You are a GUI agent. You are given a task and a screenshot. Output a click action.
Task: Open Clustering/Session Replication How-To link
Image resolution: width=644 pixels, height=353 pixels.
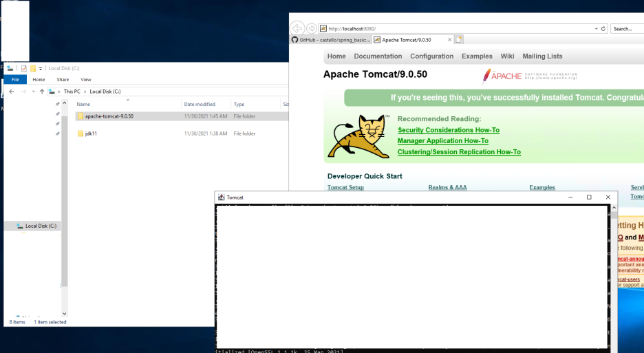pos(459,152)
